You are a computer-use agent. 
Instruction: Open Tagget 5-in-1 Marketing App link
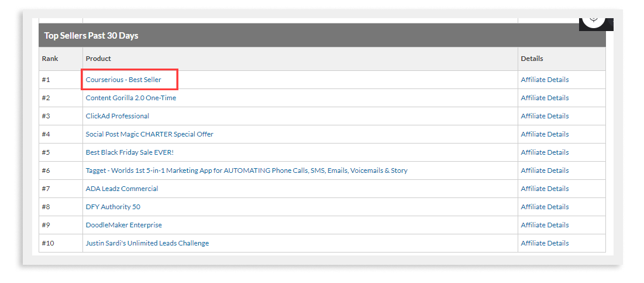pyautogui.click(x=246, y=171)
